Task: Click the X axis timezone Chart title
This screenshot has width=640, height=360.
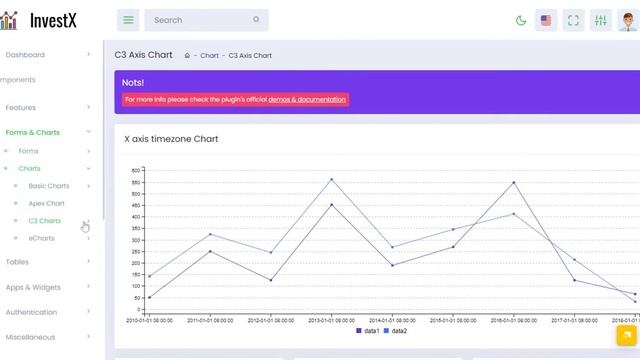Action: [x=171, y=139]
